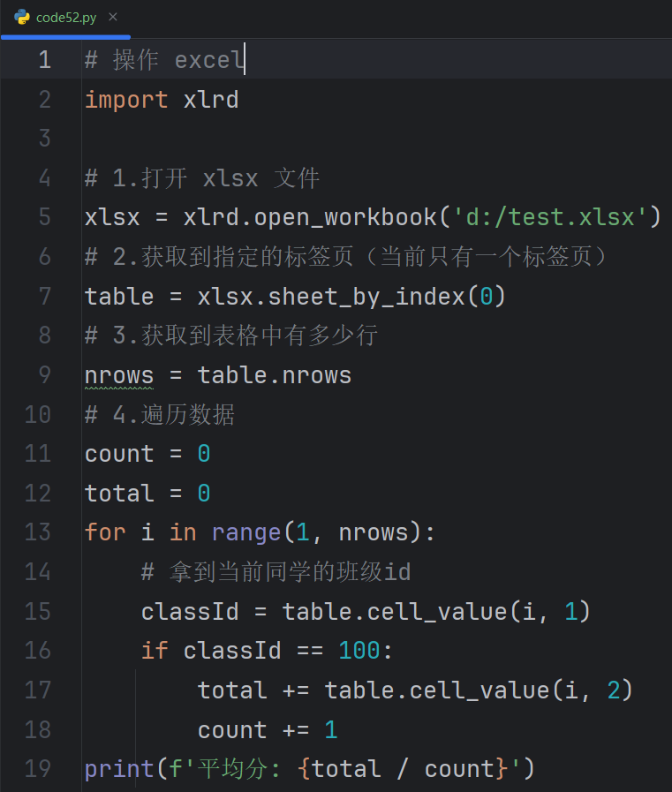Place cursor on the 'import' keyword
Image resolution: width=672 pixels, height=792 pixels.
tap(126, 100)
